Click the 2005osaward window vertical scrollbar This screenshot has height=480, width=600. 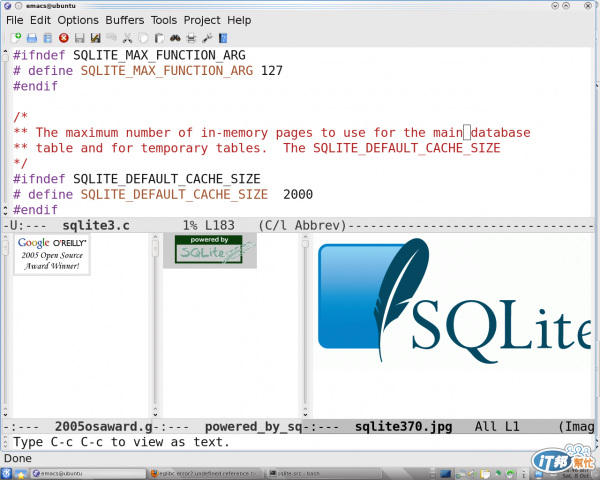(x=5, y=325)
